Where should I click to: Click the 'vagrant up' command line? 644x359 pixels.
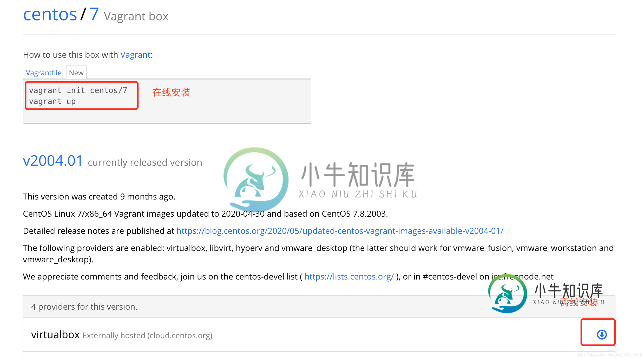click(x=52, y=101)
